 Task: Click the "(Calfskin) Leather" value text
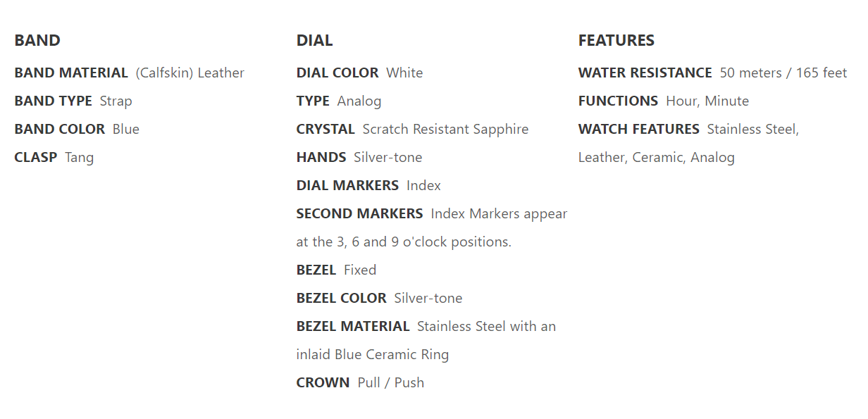(x=190, y=73)
